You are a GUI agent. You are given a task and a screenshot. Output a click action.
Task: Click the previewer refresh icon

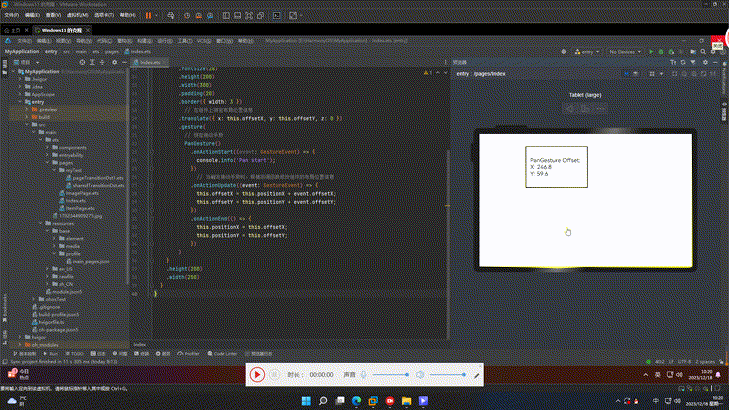coord(683,62)
